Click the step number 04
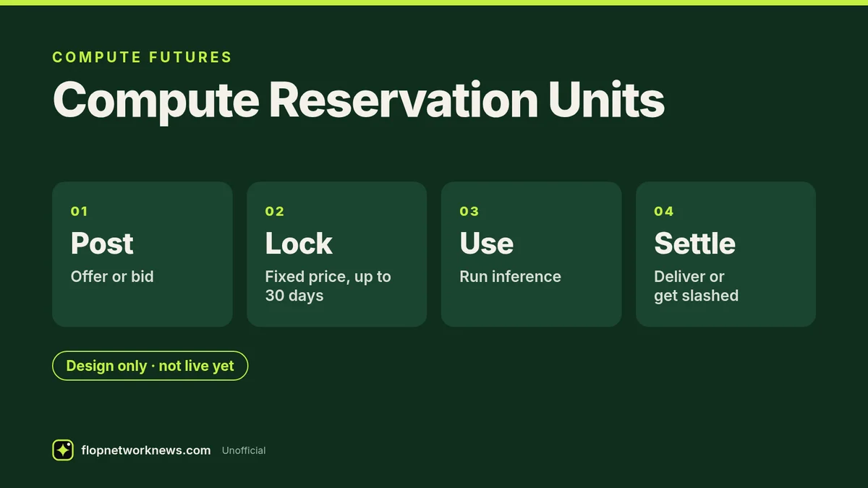The image size is (868, 488). tap(664, 211)
